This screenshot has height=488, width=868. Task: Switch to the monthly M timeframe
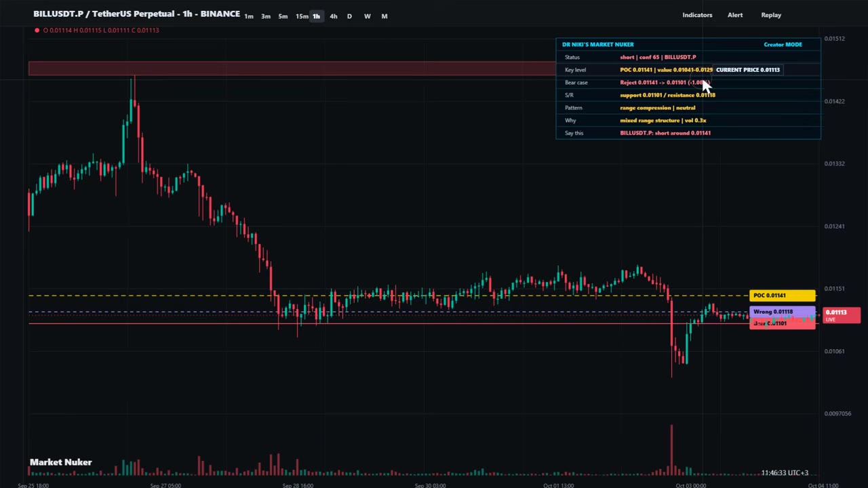pos(384,16)
